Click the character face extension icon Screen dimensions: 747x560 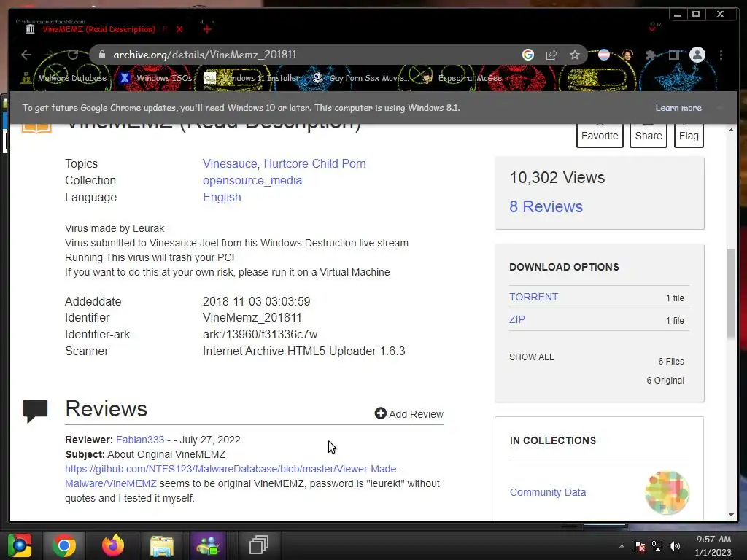(x=627, y=55)
